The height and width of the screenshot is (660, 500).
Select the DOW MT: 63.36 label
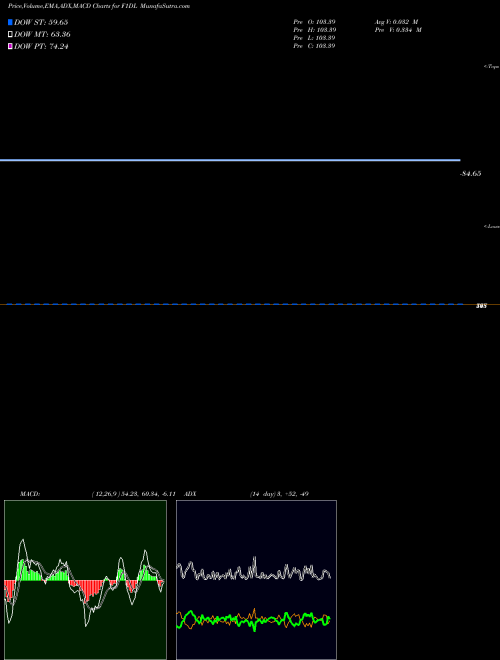pyautogui.click(x=42, y=35)
